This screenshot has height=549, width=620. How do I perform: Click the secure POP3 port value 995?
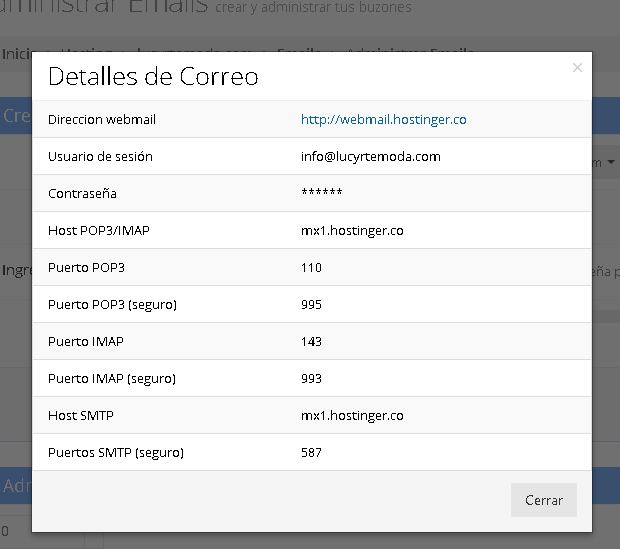click(x=311, y=305)
